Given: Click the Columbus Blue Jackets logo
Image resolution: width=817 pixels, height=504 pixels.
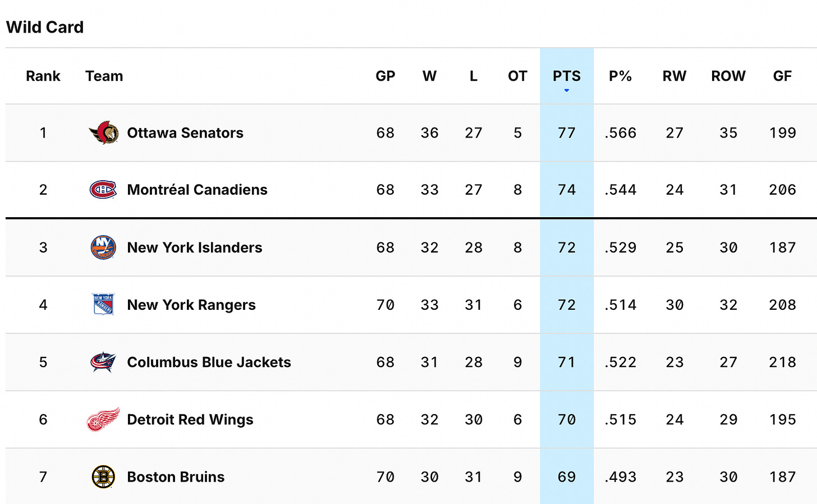Looking at the screenshot, I should 103,362.
